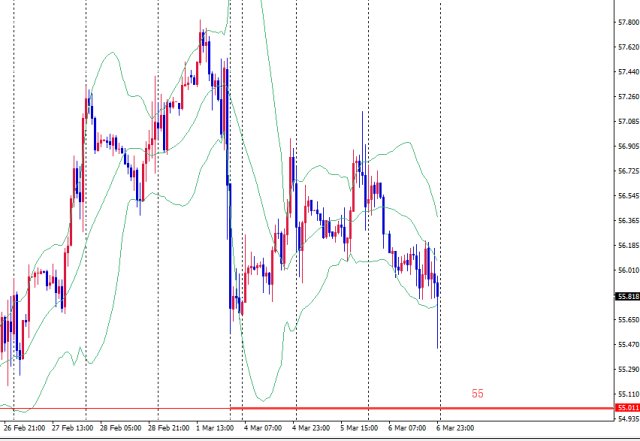Click the 55.110 price scale label
This screenshot has height=441, width=640.
[x=629, y=394]
